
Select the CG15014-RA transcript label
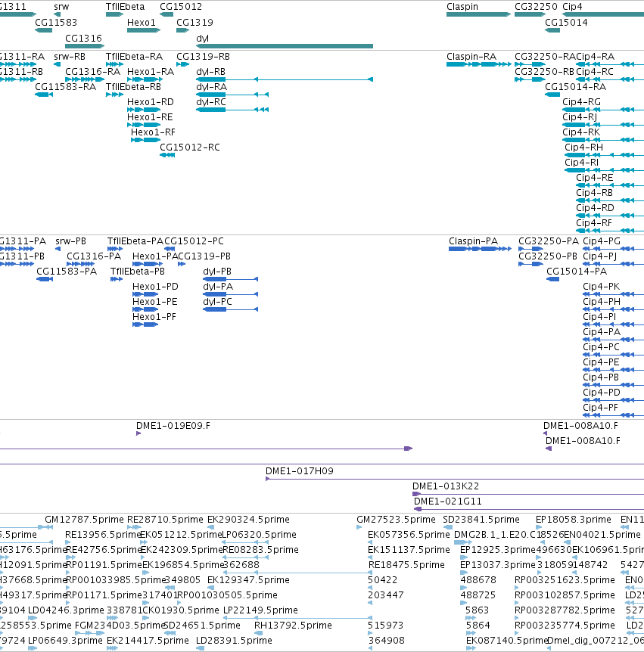tap(575, 86)
